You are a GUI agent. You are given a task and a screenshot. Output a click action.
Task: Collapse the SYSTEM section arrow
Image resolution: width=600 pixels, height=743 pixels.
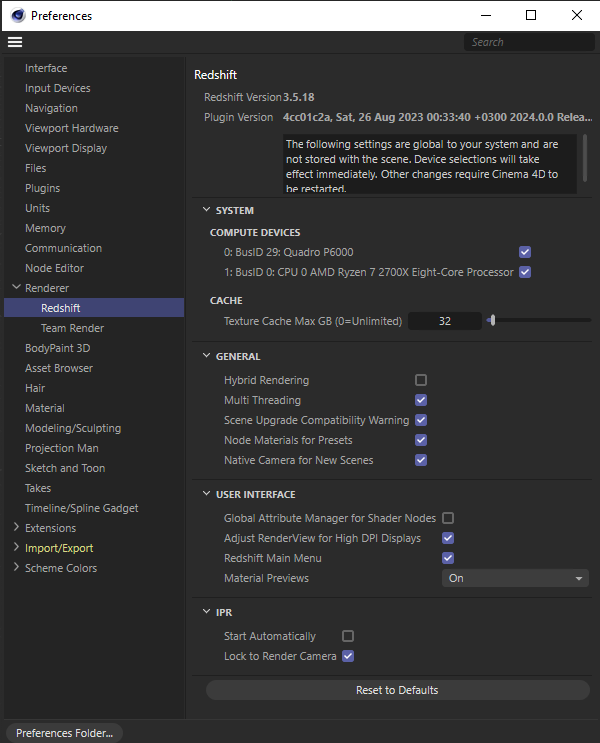(x=207, y=209)
